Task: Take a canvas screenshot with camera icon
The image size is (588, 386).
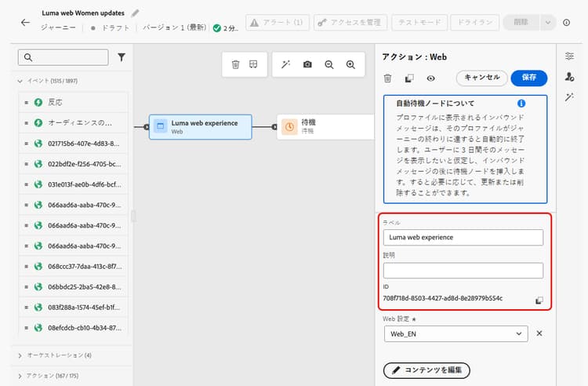Action: tap(307, 64)
